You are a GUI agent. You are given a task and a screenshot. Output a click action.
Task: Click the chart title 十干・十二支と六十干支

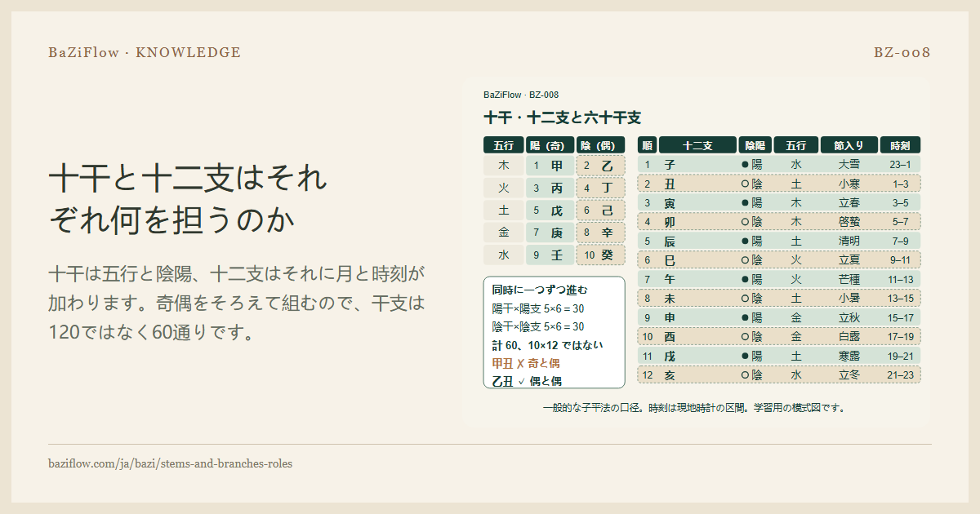tap(562, 117)
